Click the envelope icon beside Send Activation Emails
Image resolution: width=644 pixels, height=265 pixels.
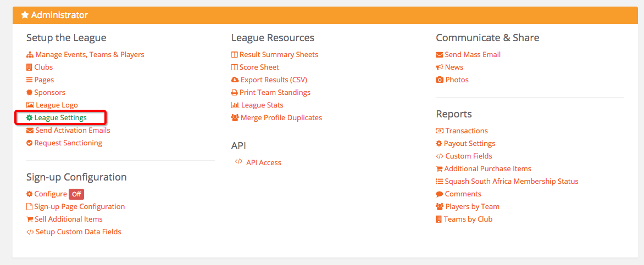[x=30, y=131]
